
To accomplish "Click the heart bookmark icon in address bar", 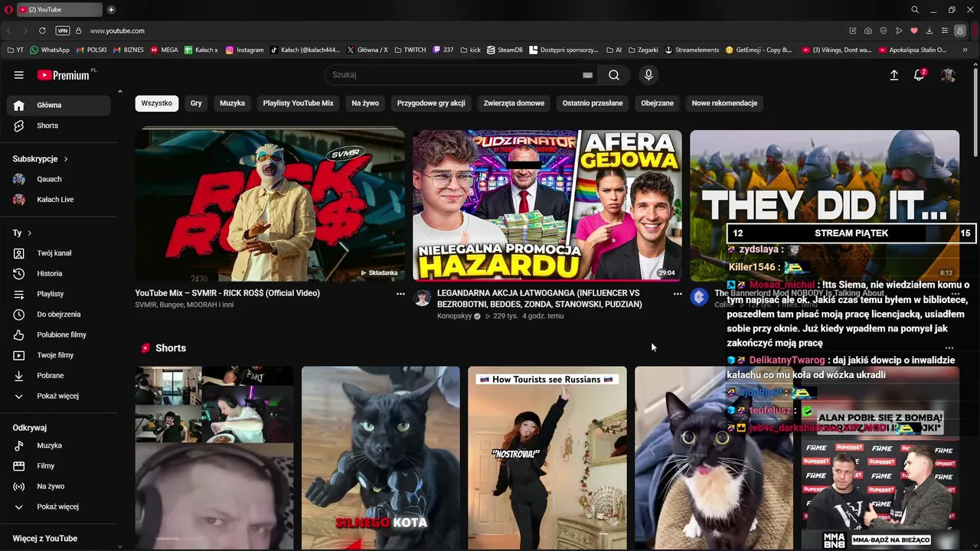I will [913, 31].
